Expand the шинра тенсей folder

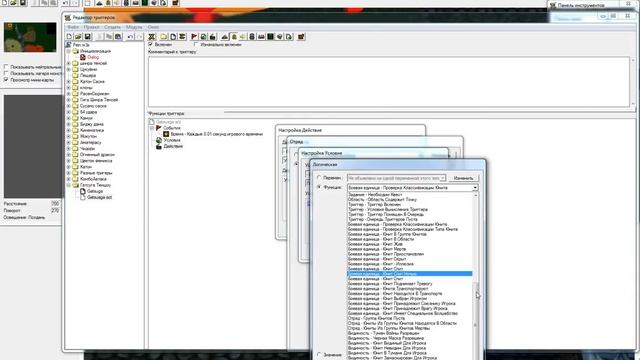pyautogui.click(x=69, y=63)
